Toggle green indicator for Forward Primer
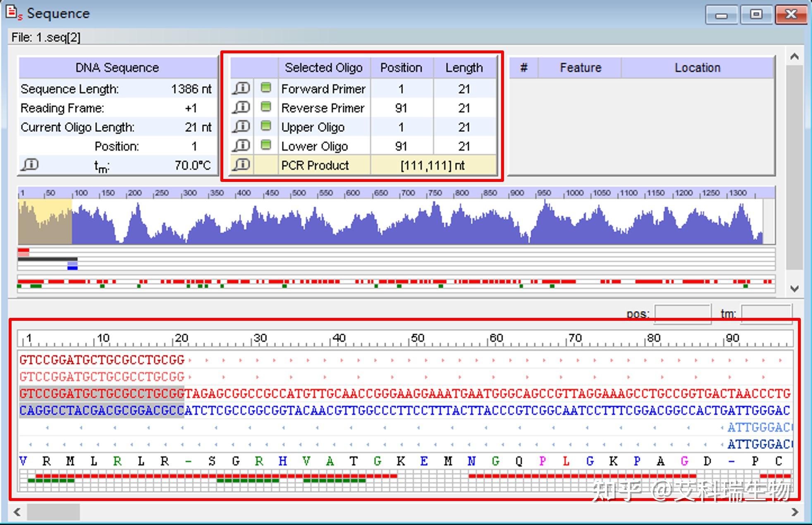This screenshot has height=525, width=812. (266, 88)
